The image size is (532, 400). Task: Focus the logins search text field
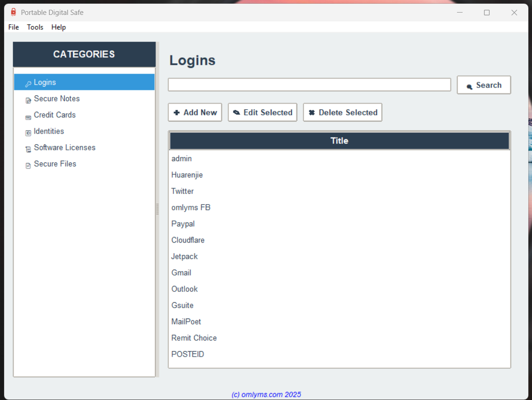click(x=309, y=85)
